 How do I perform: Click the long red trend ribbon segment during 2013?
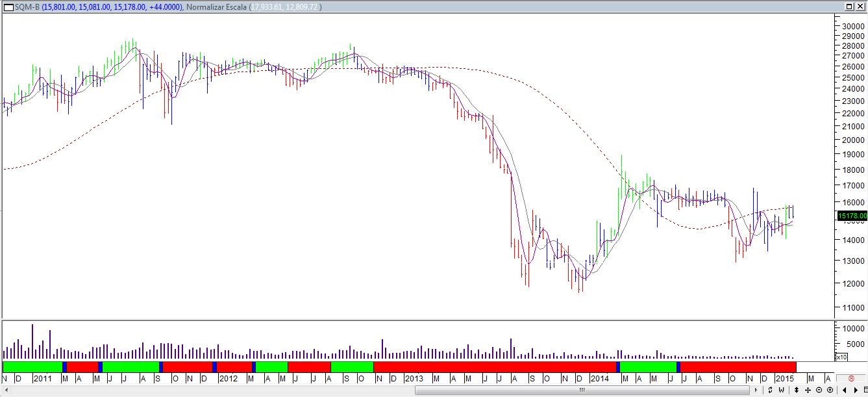coord(495,367)
